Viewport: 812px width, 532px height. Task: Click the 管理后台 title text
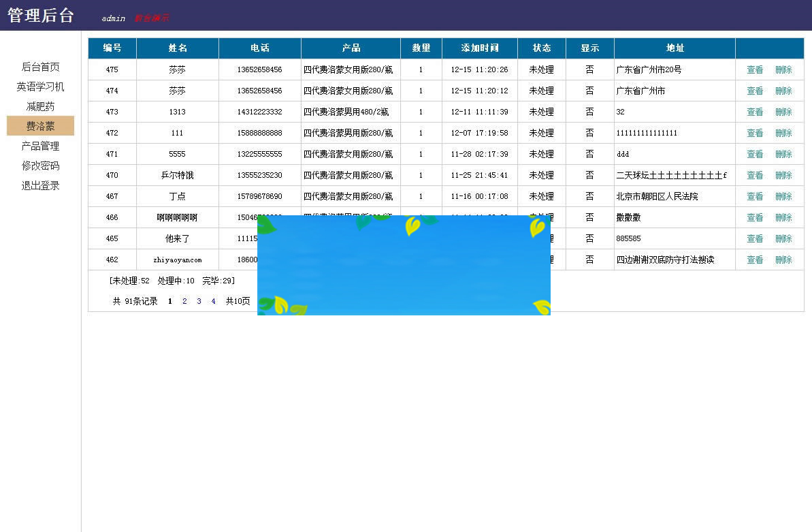pyautogui.click(x=41, y=15)
